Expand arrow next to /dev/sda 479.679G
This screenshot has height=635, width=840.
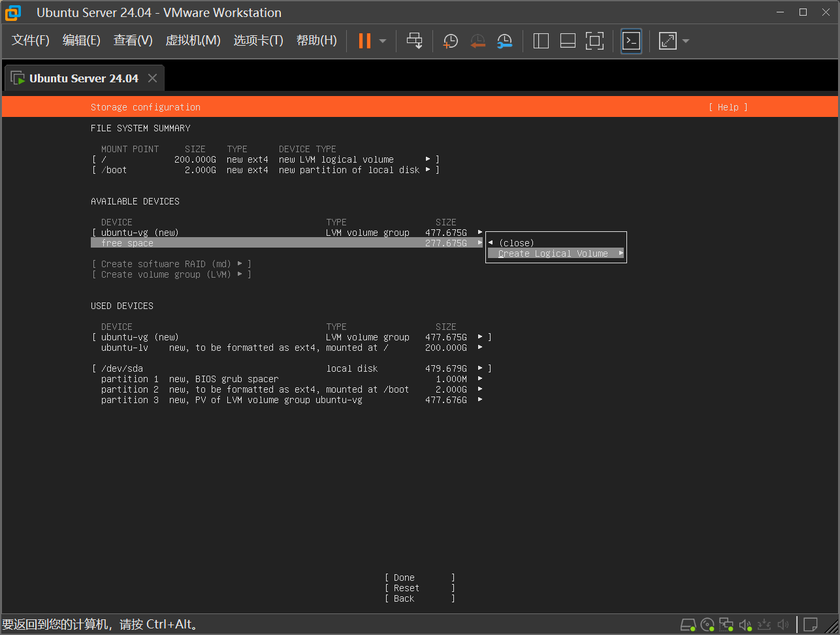pos(480,368)
